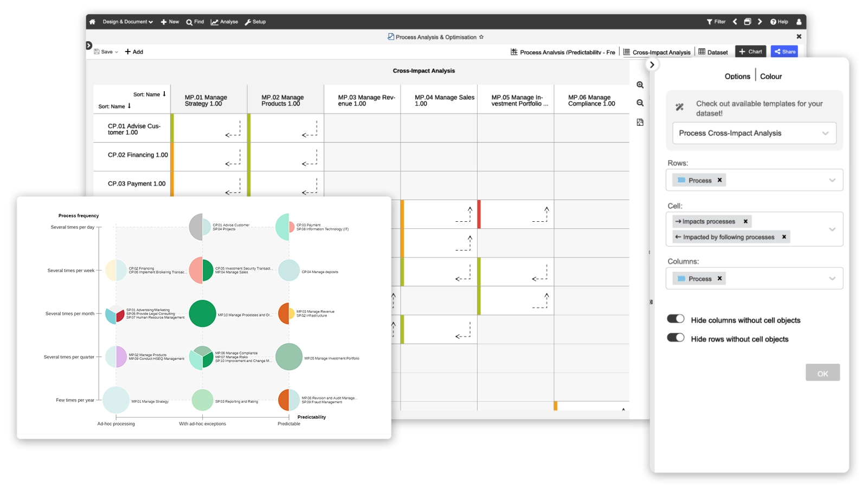Click the image export icon below the zoom controls
The width and height of the screenshot is (868, 488).
(x=640, y=122)
